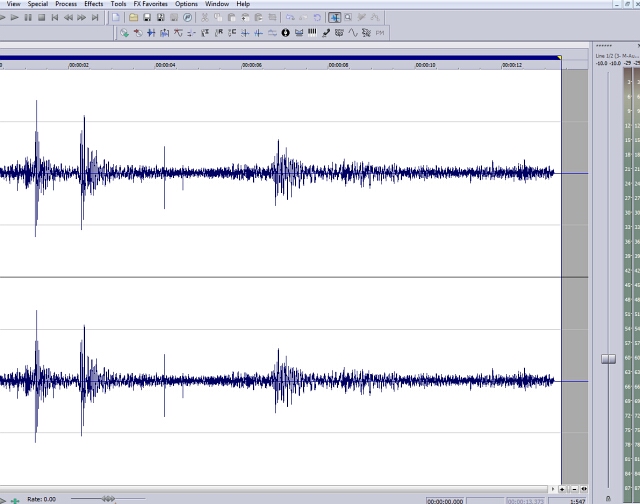Click the marker icon labeled R
This screenshot has height=504, width=640.
tap(219, 33)
